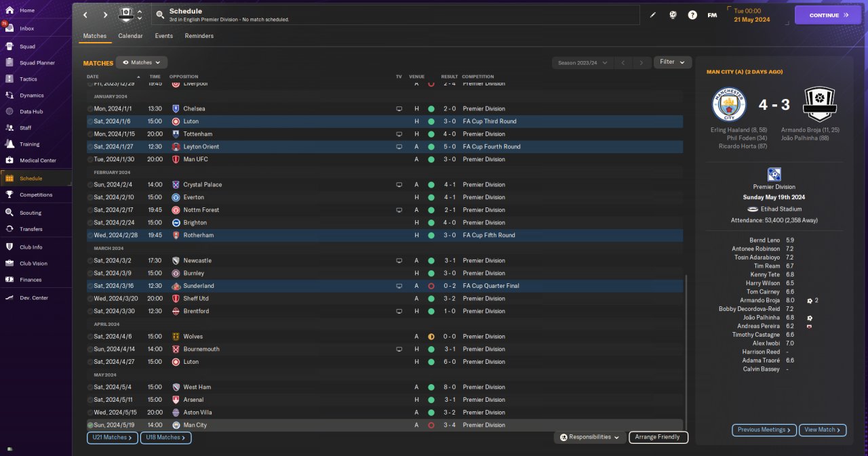
Task: Toggle the reminder circle for Arsenal match
Action: (90, 400)
